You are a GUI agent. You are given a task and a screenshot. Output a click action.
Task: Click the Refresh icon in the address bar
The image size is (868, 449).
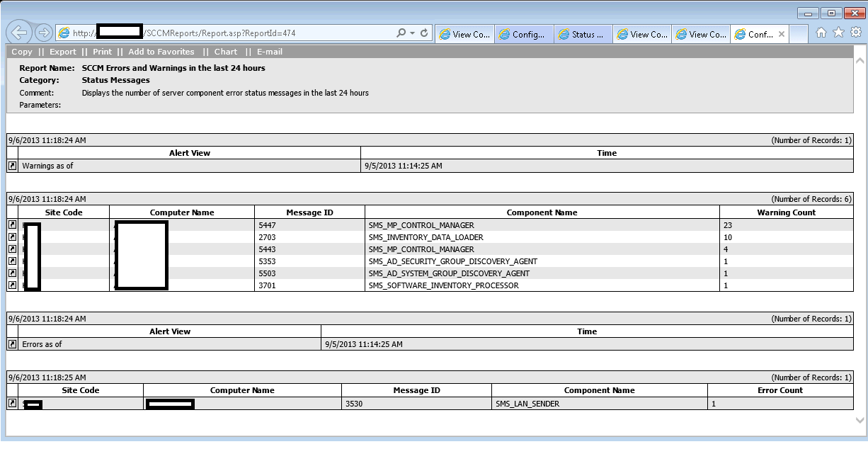(x=424, y=33)
